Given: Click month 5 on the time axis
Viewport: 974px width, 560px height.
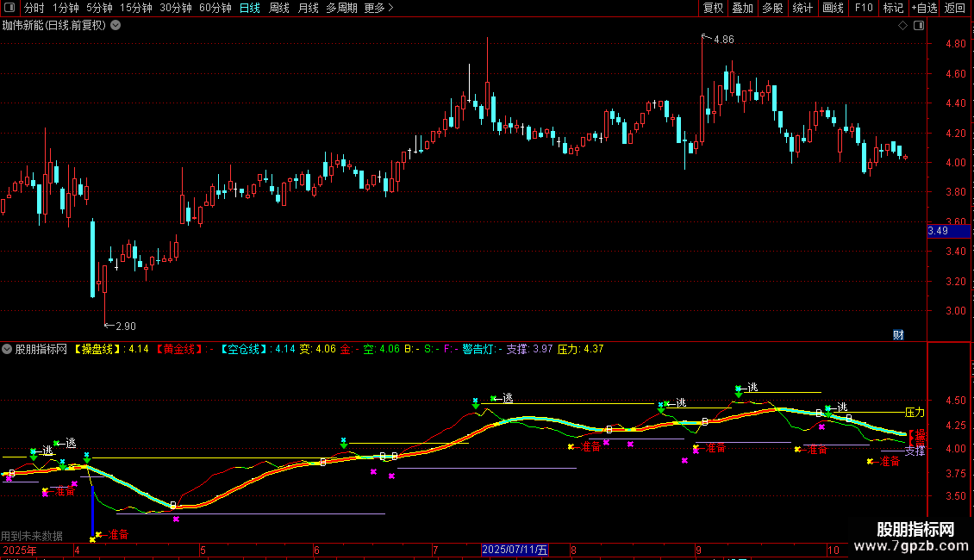Looking at the screenshot, I should coord(203,550).
